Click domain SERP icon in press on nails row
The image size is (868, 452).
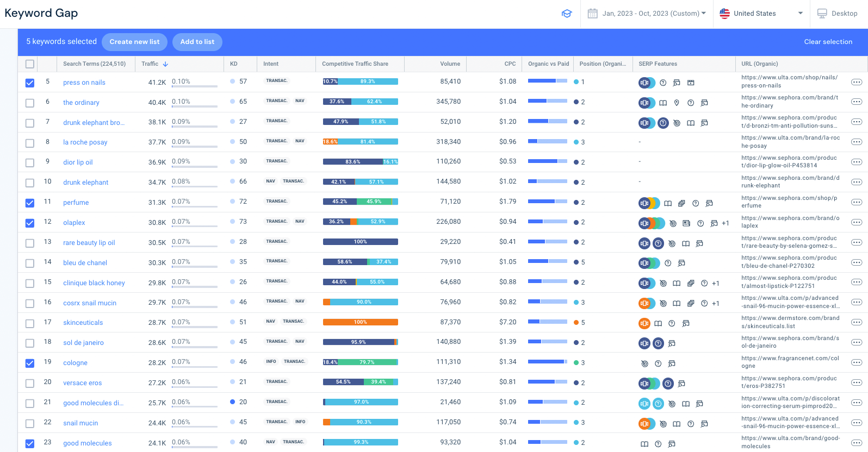click(x=644, y=83)
